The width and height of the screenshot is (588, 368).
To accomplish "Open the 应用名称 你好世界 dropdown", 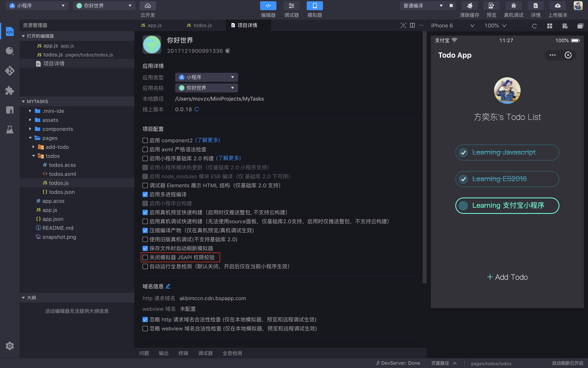I will tap(206, 88).
